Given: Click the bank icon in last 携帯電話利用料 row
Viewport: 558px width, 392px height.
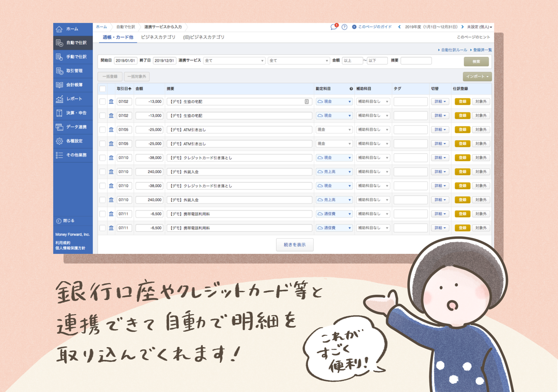Looking at the screenshot, I should pyautogui.click(x=111, y=228).
